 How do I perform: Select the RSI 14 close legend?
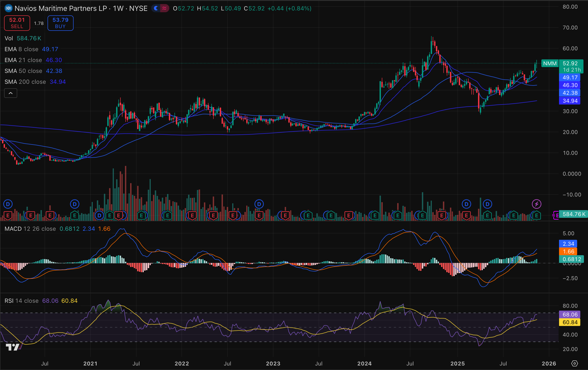click(22, 301)
